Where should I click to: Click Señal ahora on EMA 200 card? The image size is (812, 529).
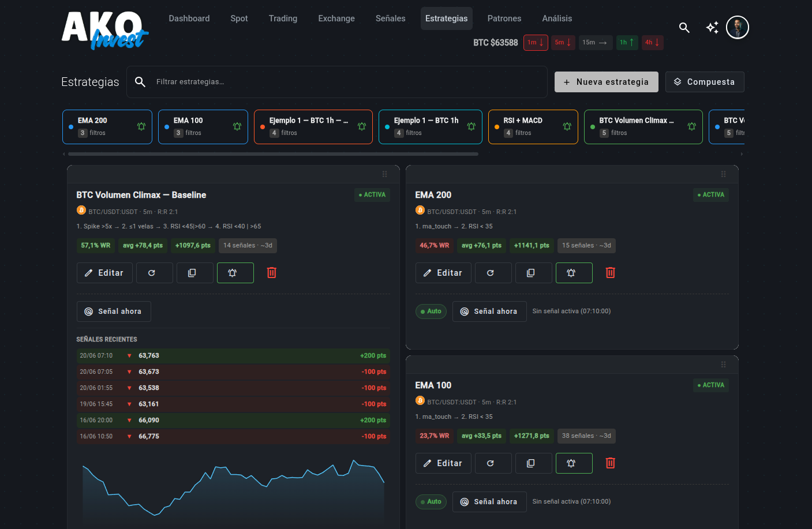point(489,312)
